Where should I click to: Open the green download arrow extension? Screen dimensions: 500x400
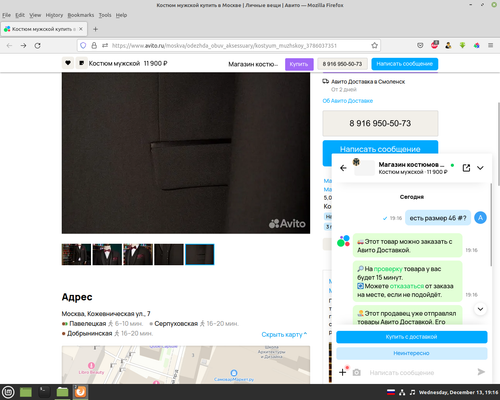coord(463,45)
